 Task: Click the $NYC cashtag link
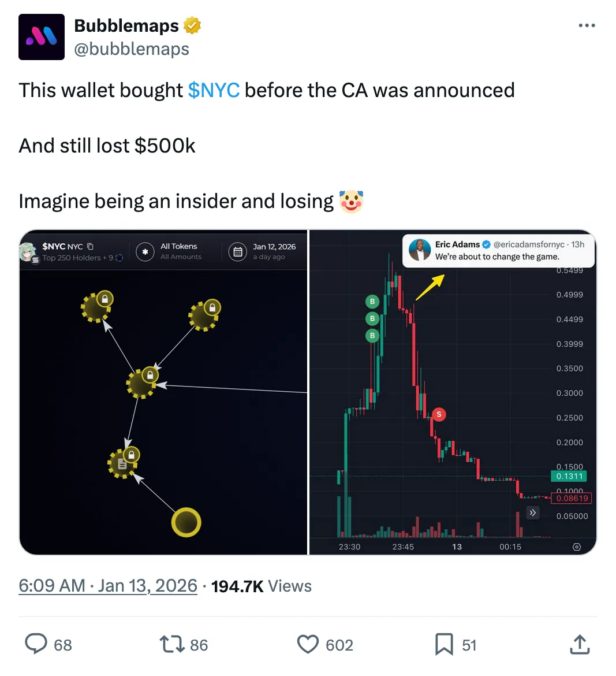point(214,90)
